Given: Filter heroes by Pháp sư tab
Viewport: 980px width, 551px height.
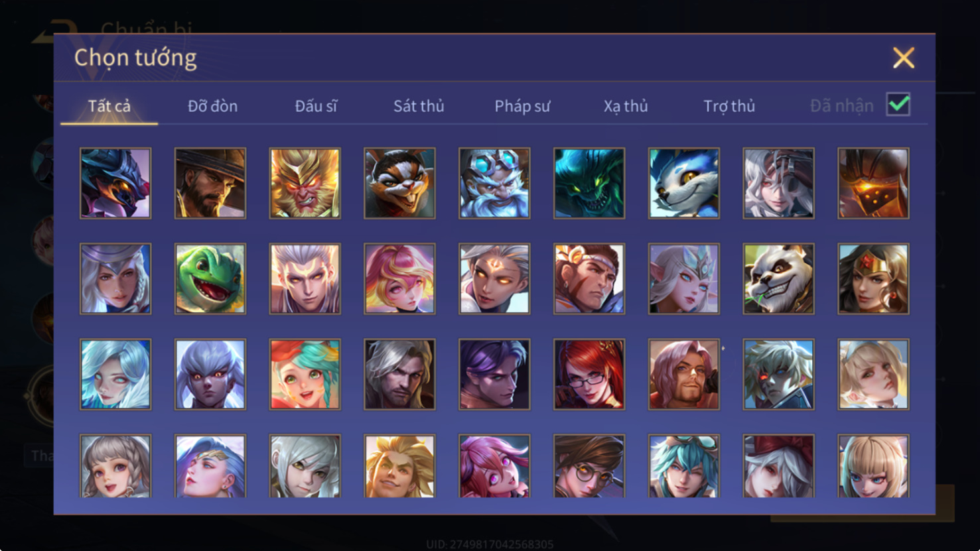Looking at the screenshot, I should point(522,106).
